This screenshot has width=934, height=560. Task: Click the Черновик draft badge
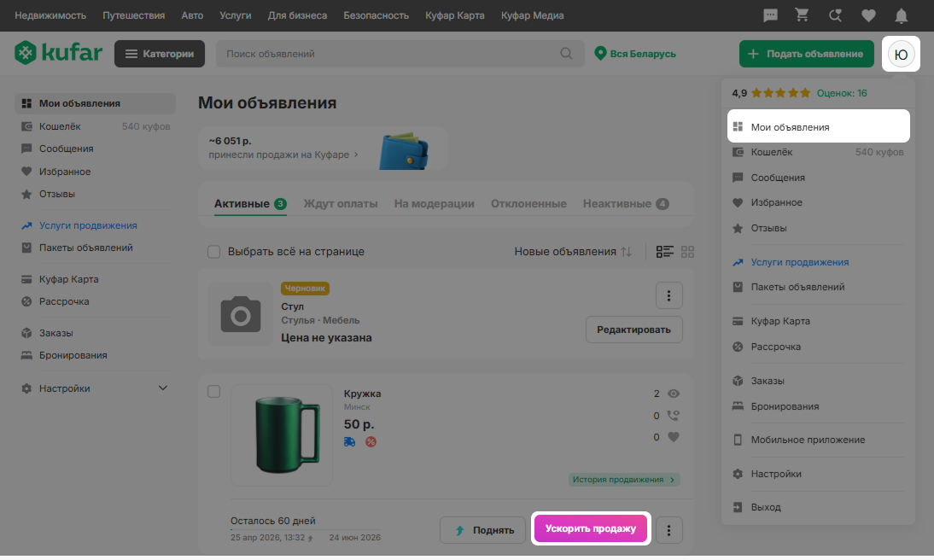pos(305,289)
